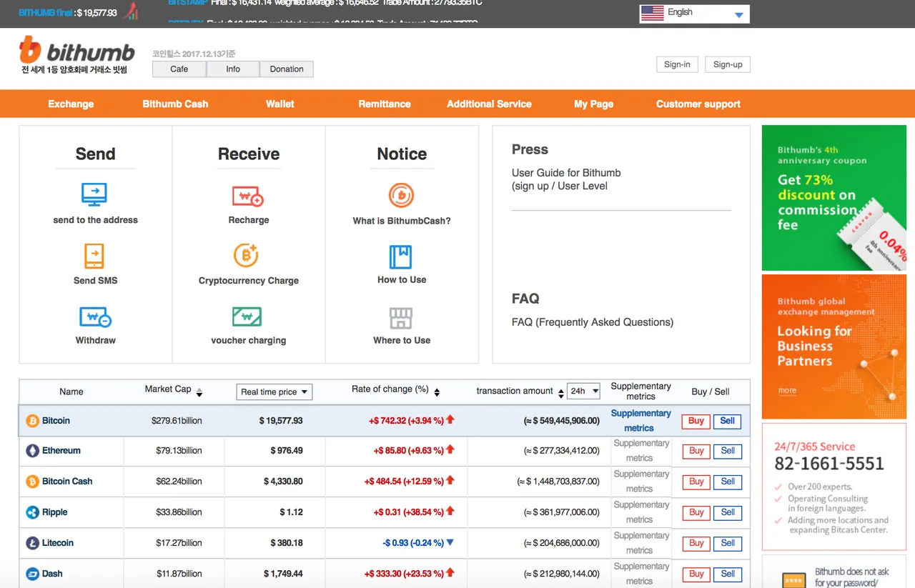The image size is (915, 588).
Task: Open the Wallet menu
Action: click(x=280, y=104)
